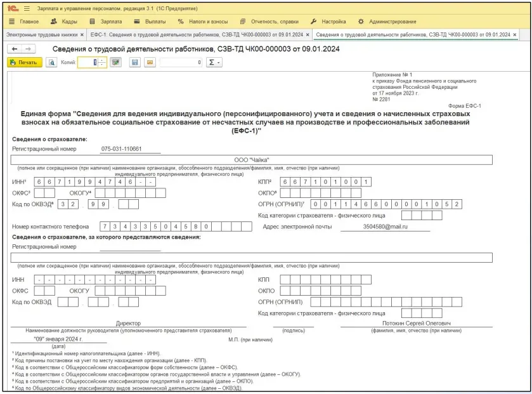Click the Директор position text

[x=128, y=324]
